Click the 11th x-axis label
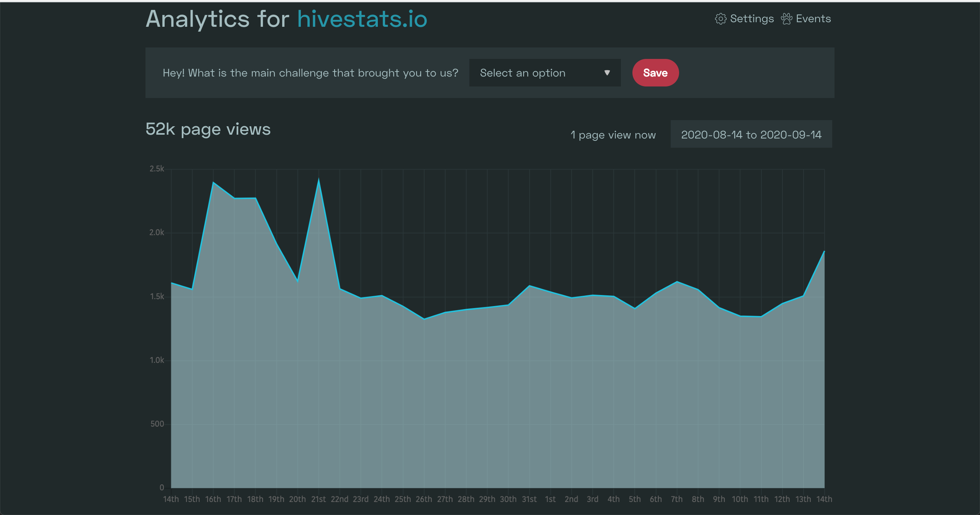 click(x=761, y=499)
